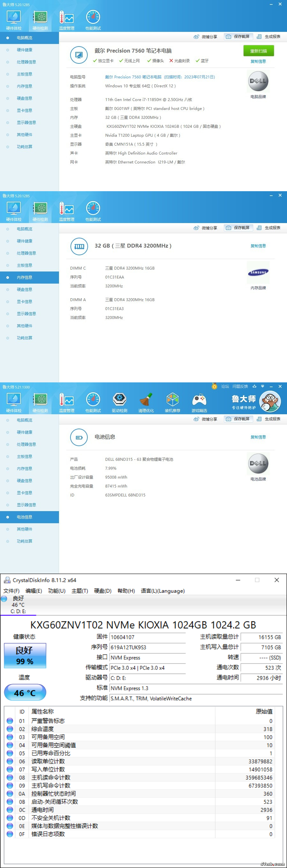Open 清理优化 cleanup broom icon
Viewport: 287px width, 868px height.
(x=146, y=403)
